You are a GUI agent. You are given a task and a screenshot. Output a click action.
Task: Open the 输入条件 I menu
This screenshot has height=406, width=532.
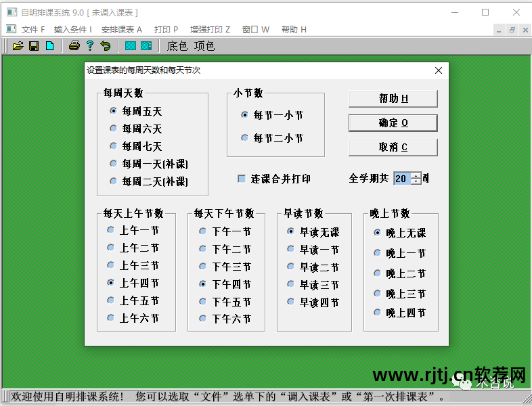pos(73,30)
